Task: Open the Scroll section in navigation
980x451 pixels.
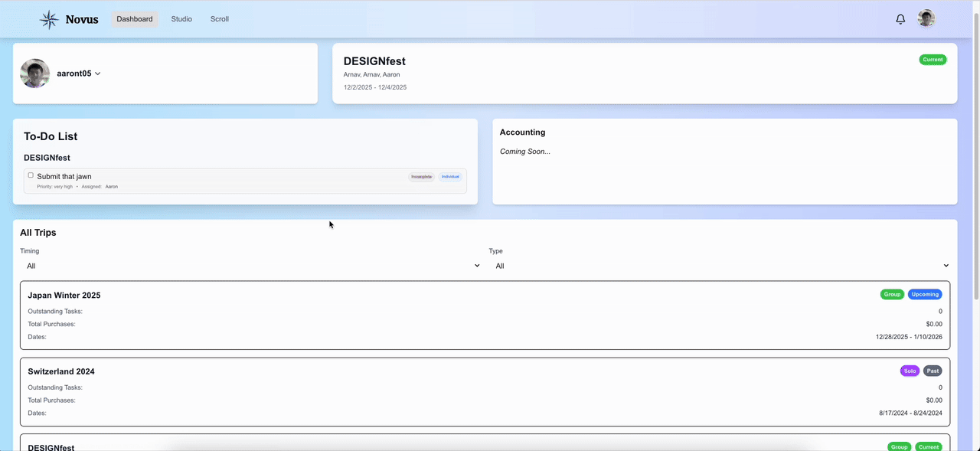Action: (x=219, y=18)
